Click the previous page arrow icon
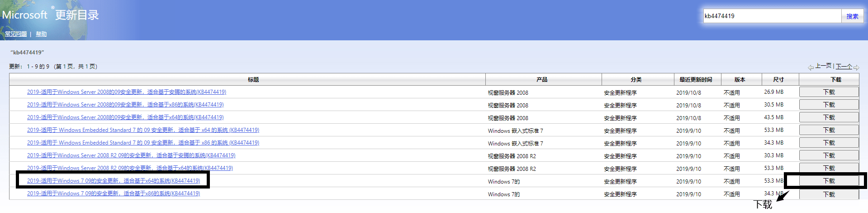868x213 pixels. click(811, 68)
